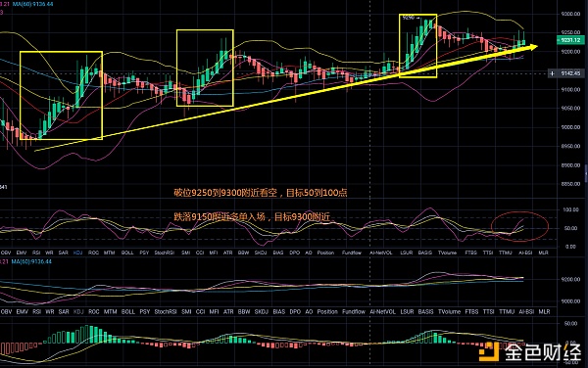
Task: Select Position in the indicator row above the MACD histogram
Action: click(x=327, y=311)
